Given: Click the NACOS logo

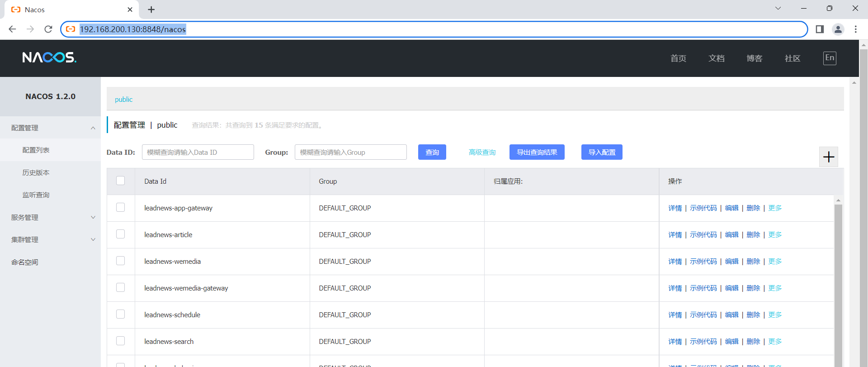Looking at the screenshot, I should tap(49, 57).
